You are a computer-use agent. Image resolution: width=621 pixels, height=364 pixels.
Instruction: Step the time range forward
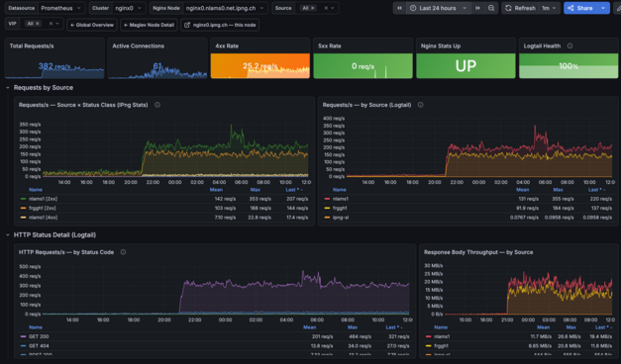[x=477, y=8]
